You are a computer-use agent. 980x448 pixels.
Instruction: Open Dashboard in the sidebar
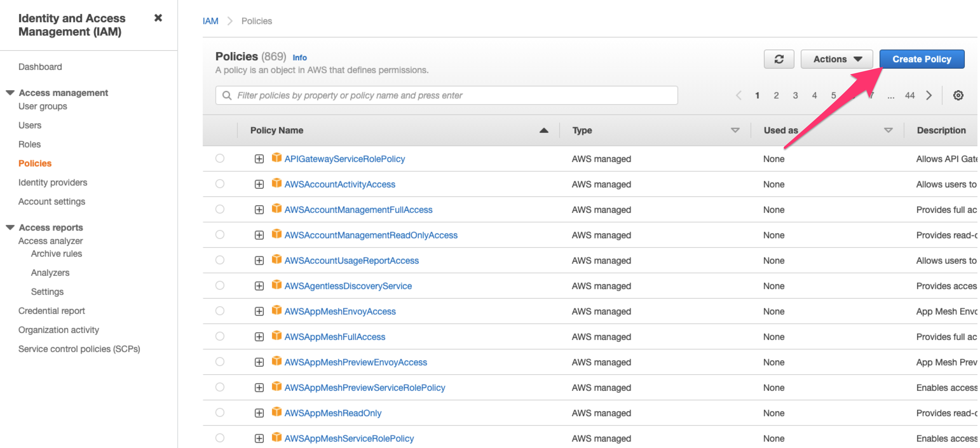(x=40, y=67)
